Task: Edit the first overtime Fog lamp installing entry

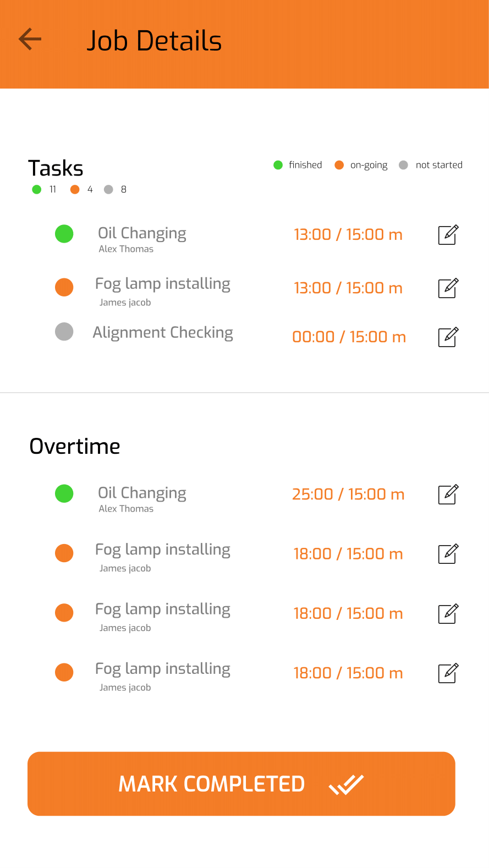Action: (x=448, y=553)
